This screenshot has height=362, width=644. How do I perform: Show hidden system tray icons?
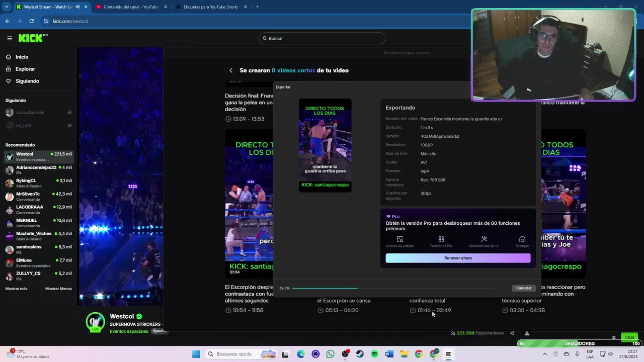coord(544,354)
